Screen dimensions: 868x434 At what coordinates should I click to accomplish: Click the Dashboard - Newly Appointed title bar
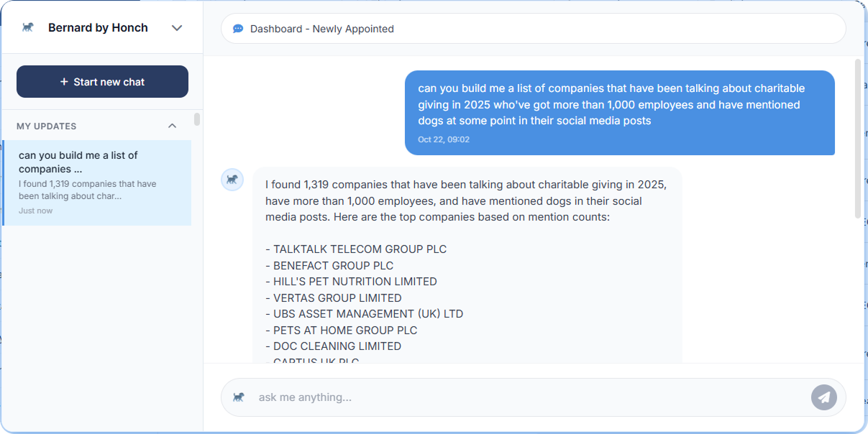[x=533, y=29]
